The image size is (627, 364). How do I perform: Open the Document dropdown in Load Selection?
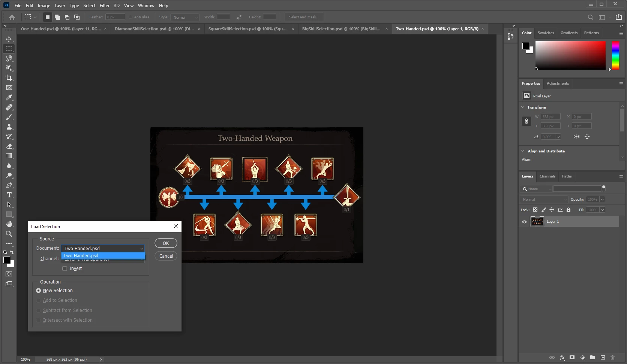(x=103, y=248)
